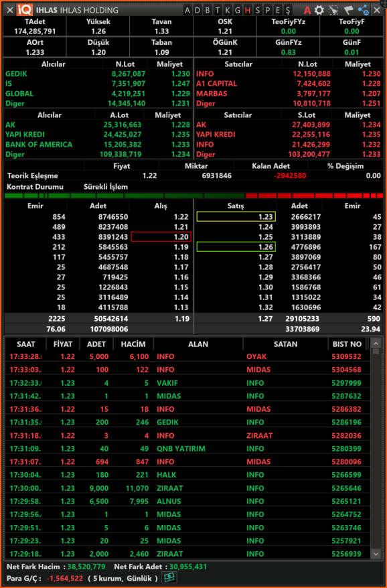Click GEDIK in net buyers list
This screenshot has width=387, height=588.
(16, 74)
